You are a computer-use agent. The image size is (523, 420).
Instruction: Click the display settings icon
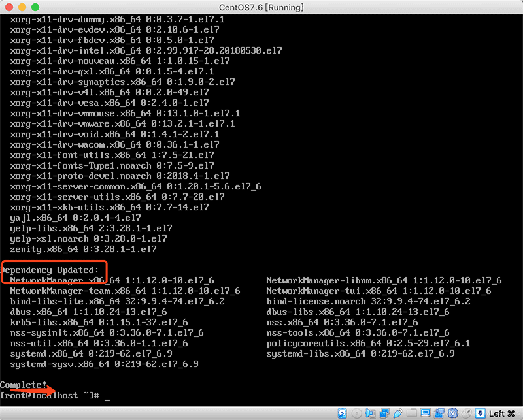pos(426,413)
